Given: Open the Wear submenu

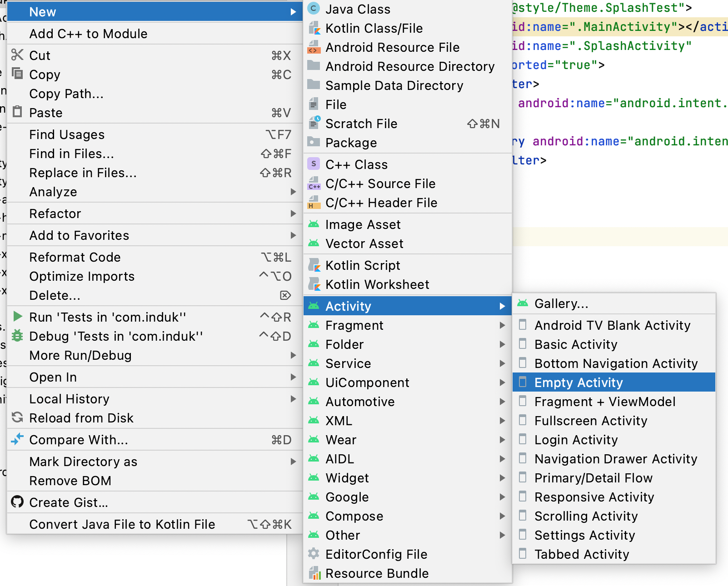Looking at the screenshot, I should point(408,440).
